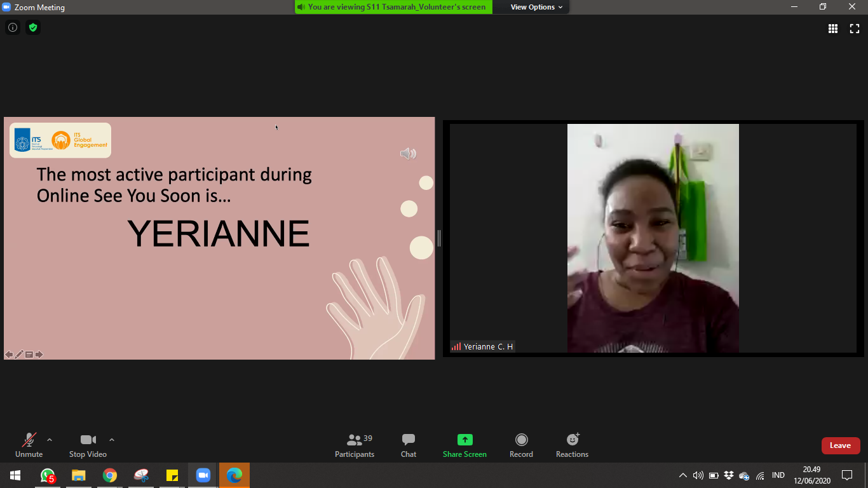
Task: Stop Video camera toggle
Action: click(x=88, y=445)
